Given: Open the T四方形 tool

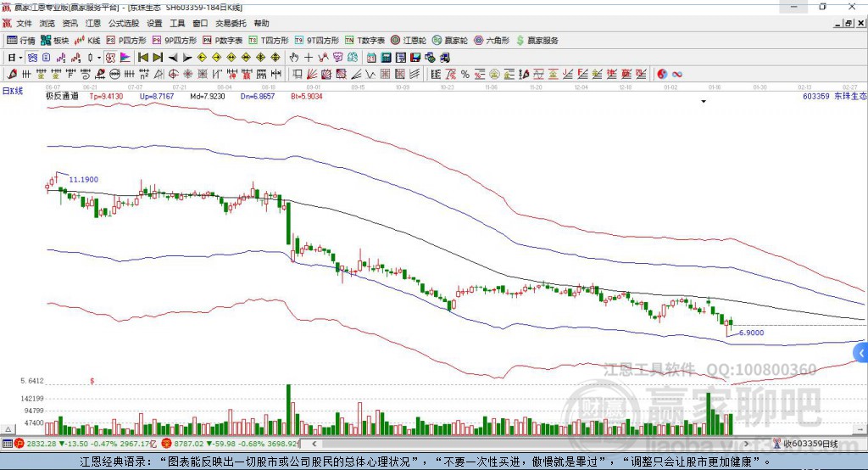Looking at the screenshot, I should pyautogui.click(x=269, y=41).
